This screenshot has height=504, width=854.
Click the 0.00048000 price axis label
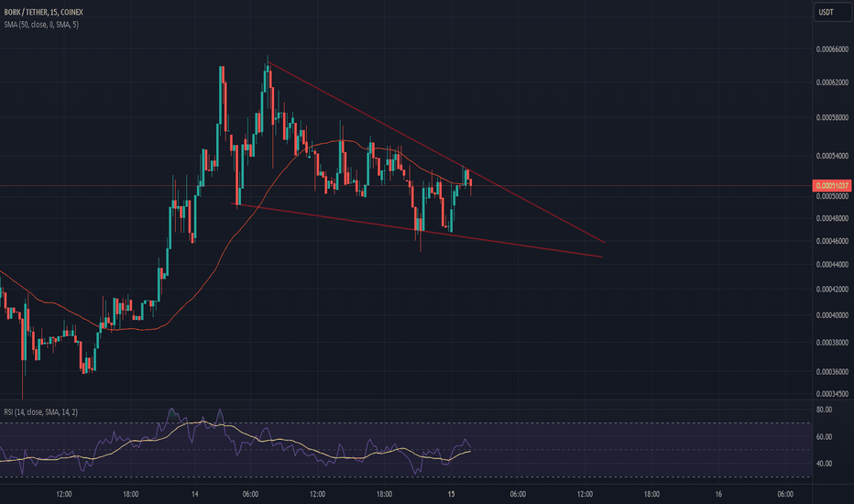832,218
